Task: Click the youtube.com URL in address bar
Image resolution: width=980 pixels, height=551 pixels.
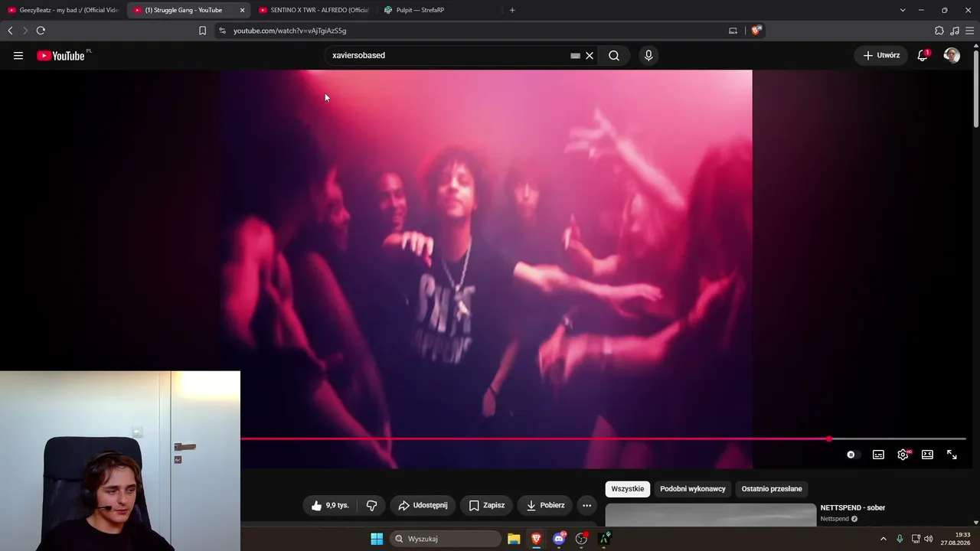Action: click(290, 31)
